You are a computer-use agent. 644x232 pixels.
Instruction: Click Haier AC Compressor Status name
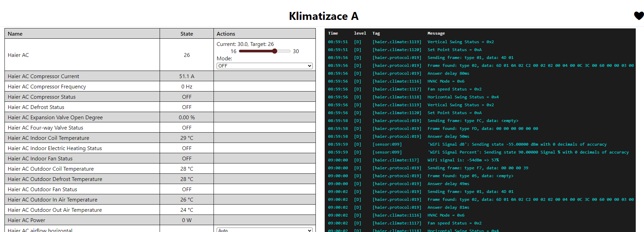[x=42, y=97]
